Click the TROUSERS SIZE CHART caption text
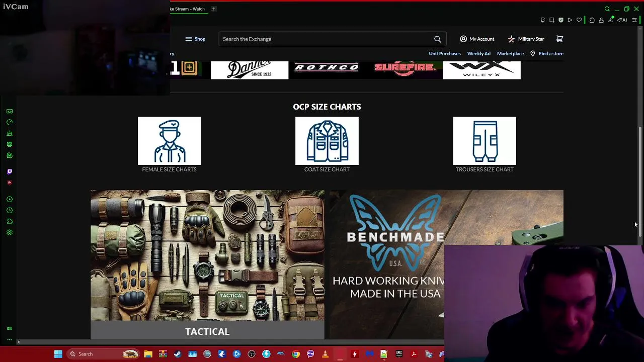 click(x=485, y=169)
